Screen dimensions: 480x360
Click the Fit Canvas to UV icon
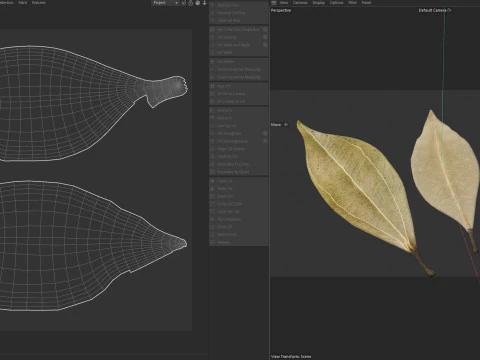[212, 101]
